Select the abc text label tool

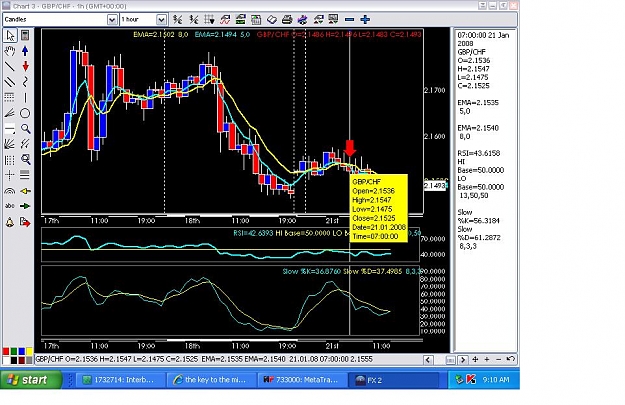[10, 206]
